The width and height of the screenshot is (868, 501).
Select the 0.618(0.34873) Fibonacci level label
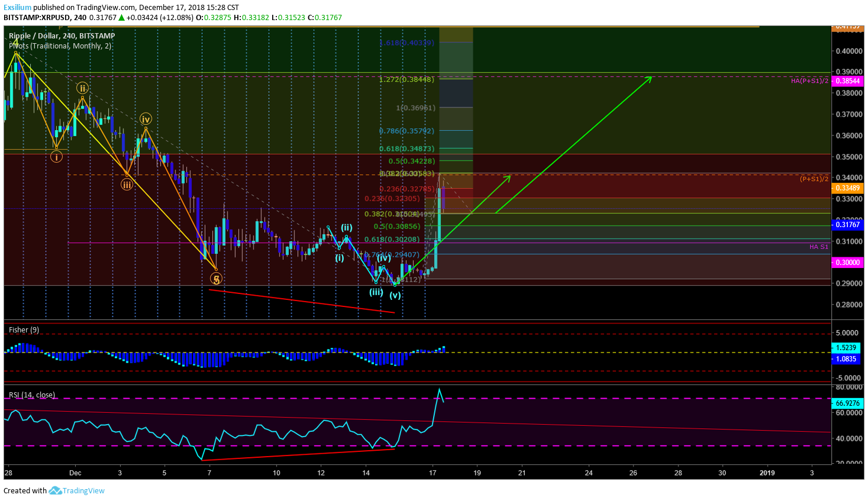(406, 149)
